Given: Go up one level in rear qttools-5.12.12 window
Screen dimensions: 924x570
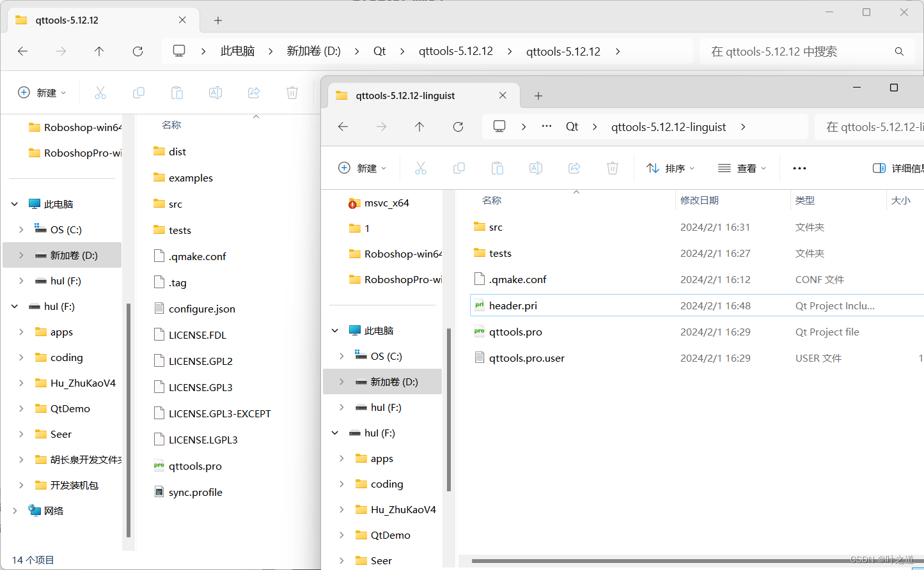Looking at the screenshot, I should click(x=99, y=51).
